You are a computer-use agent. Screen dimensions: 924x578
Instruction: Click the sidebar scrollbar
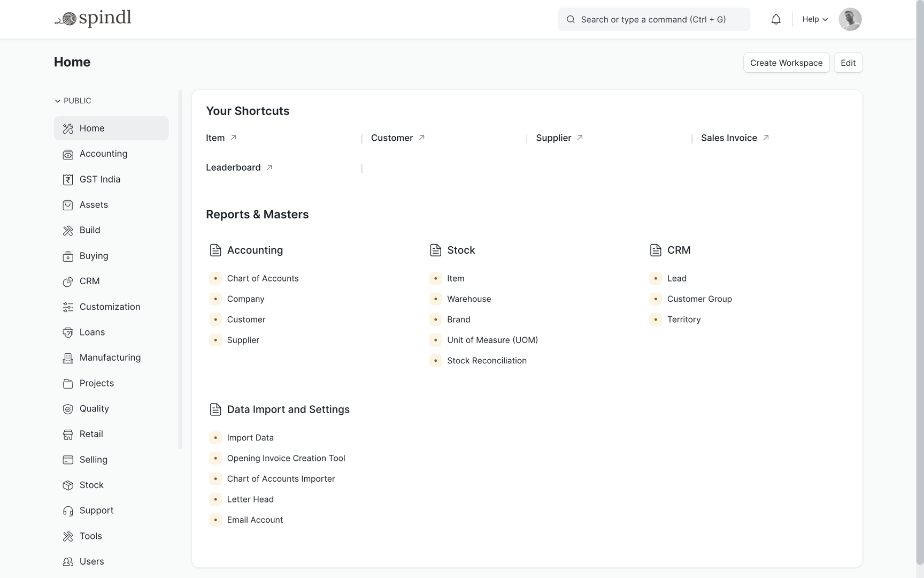180,270
